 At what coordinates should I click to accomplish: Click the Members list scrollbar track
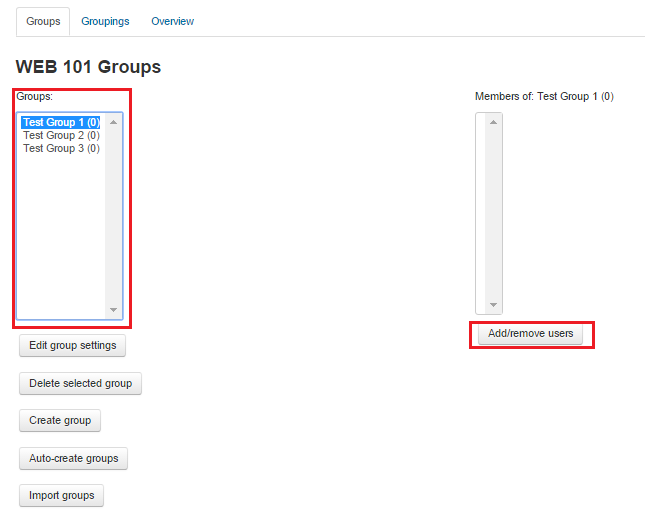point(493,213)
